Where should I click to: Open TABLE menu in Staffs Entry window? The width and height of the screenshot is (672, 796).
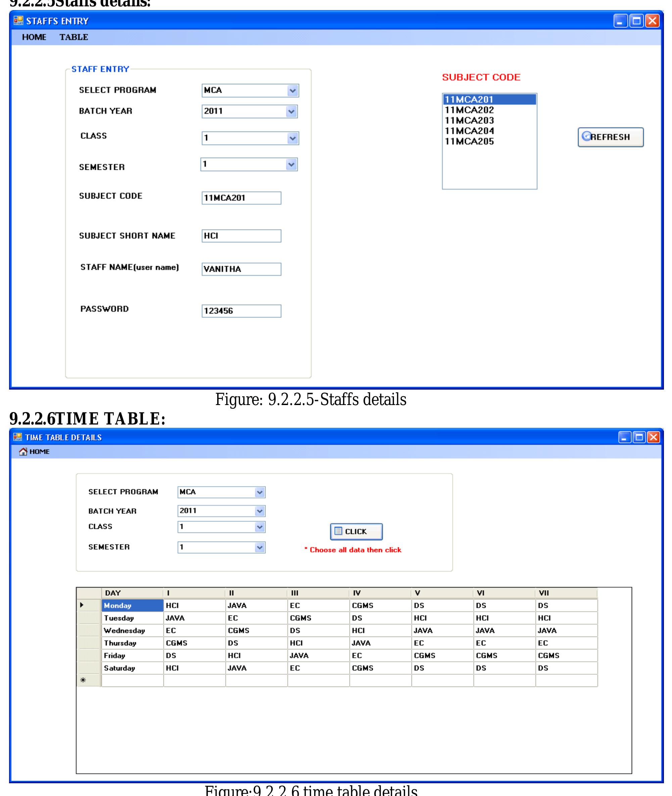tap(74, 37)
